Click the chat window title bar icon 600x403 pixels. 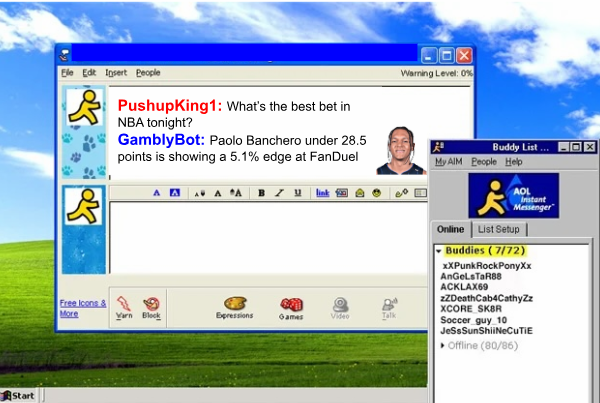(64, 54)
